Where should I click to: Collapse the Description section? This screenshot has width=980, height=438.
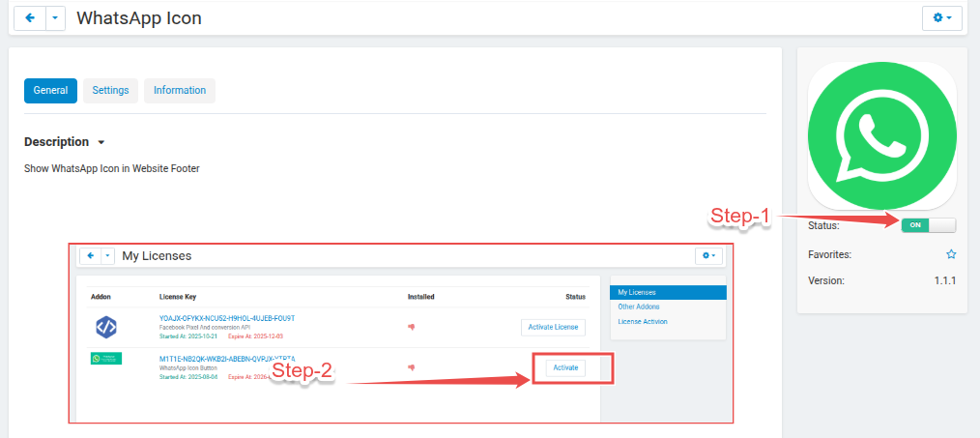(101, 142)
